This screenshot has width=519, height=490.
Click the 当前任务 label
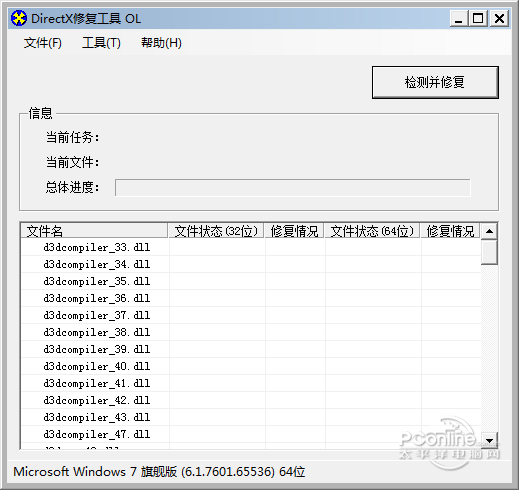click(72, 137)
